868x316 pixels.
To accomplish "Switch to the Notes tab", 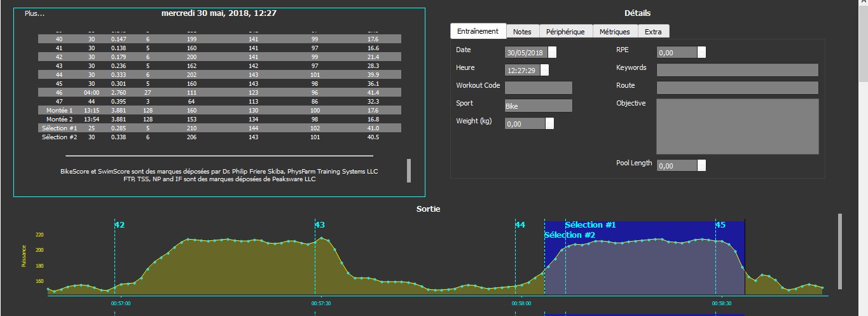I will (522, 32).
